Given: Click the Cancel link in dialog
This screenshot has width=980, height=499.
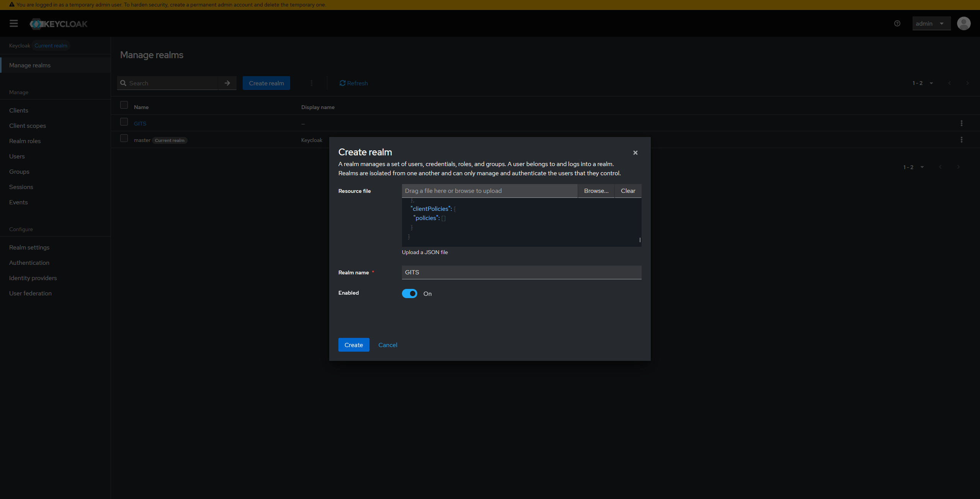Looking at the screenshot, I should [x=388, y=345].
